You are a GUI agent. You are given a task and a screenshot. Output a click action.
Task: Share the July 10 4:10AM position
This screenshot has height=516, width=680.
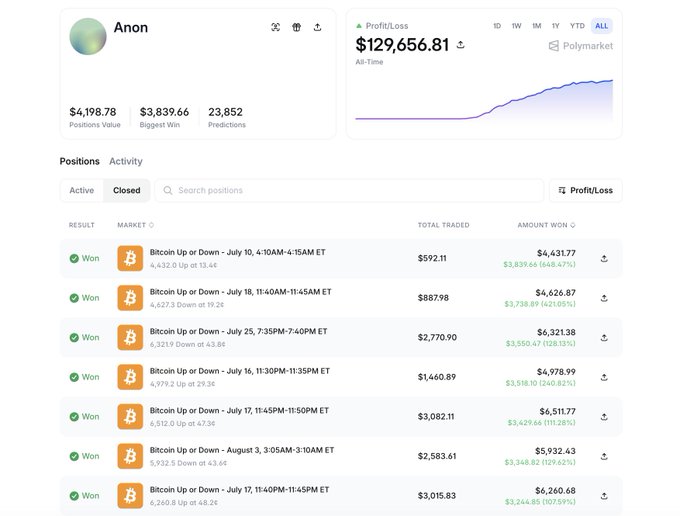click(x=604, y=258)
